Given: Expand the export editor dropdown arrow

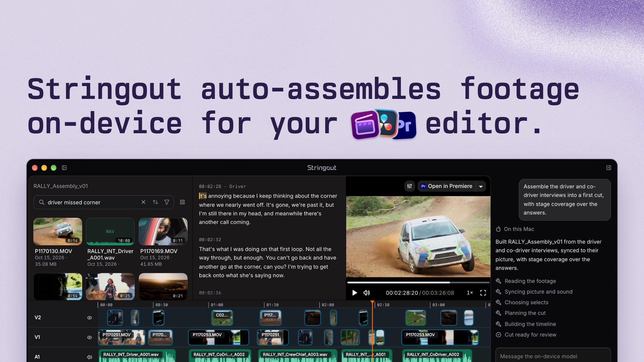Looking at the screenshot, I should tap(481, 186).
